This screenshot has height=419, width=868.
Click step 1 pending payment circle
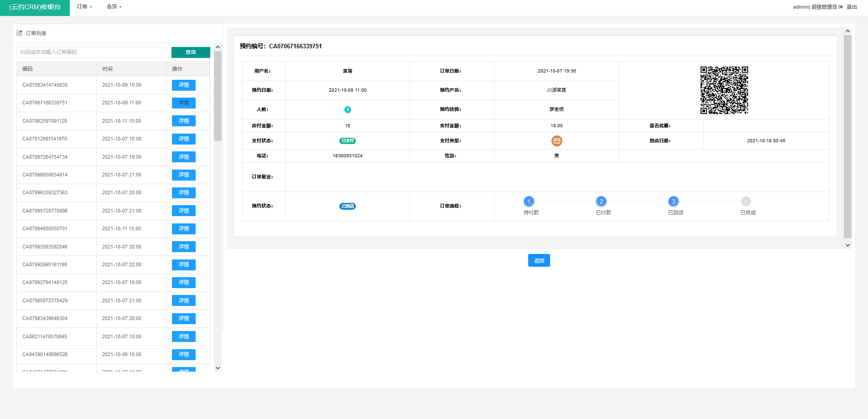(x=529, y=202)
